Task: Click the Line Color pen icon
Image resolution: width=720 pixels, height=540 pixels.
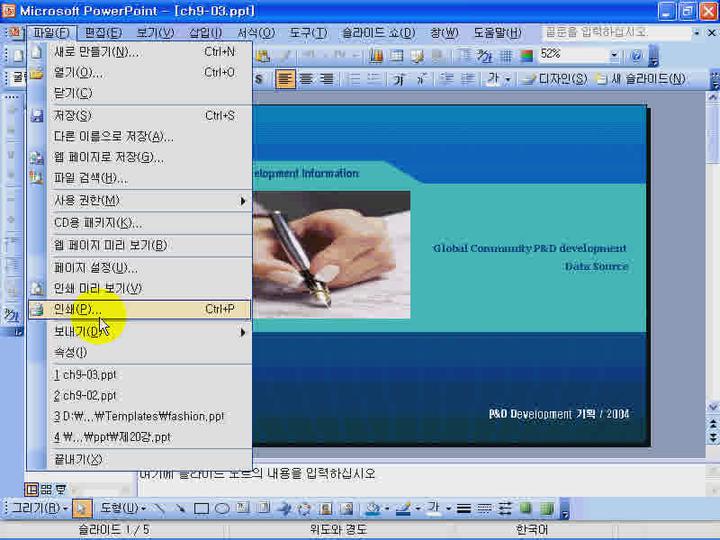Action: tap(403, 508)
